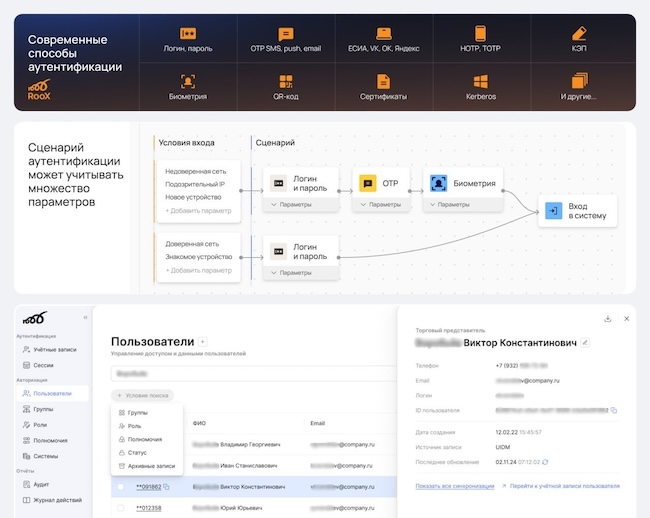Click the Email column header
Screen dimensions: 650x518
click(318, 423)
